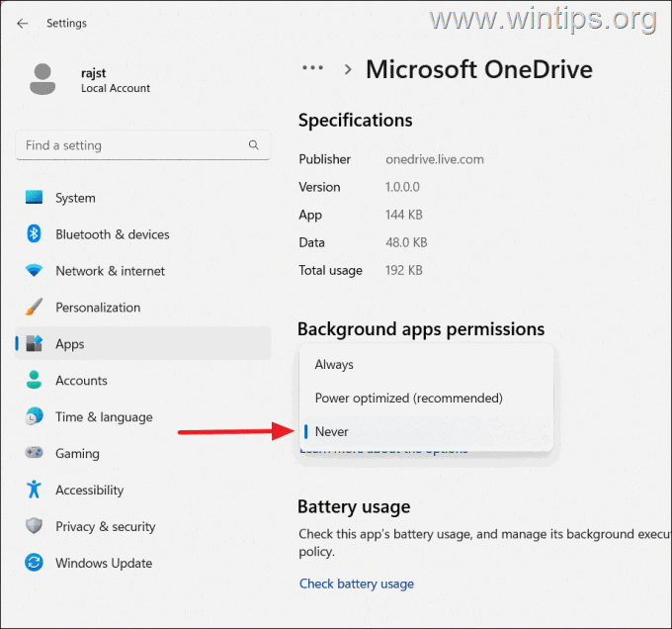Click the search magnifier icon
The width and height of the screenshot is (672, 629).
(x=254, y=145)
